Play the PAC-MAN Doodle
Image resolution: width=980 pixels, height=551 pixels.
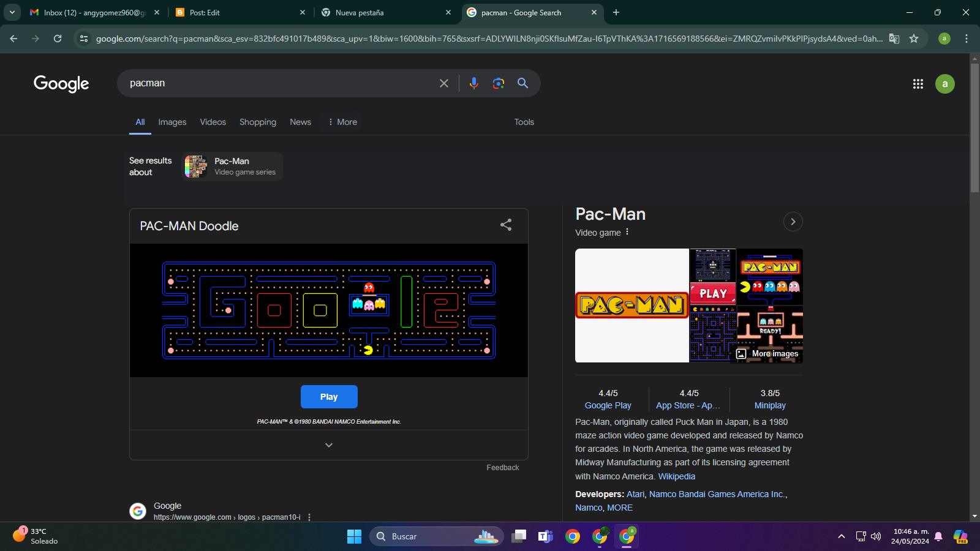point(329,397)
